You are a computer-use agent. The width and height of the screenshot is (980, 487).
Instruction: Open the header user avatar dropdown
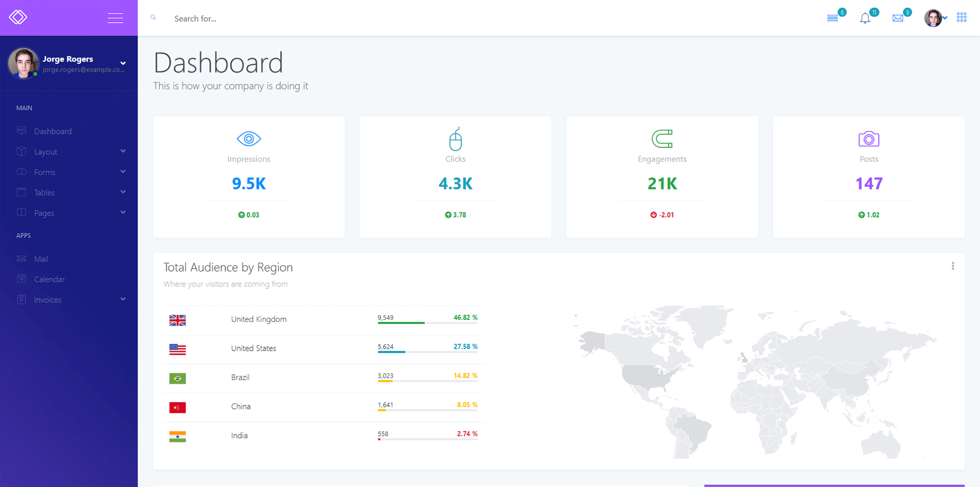click(935, 18)
